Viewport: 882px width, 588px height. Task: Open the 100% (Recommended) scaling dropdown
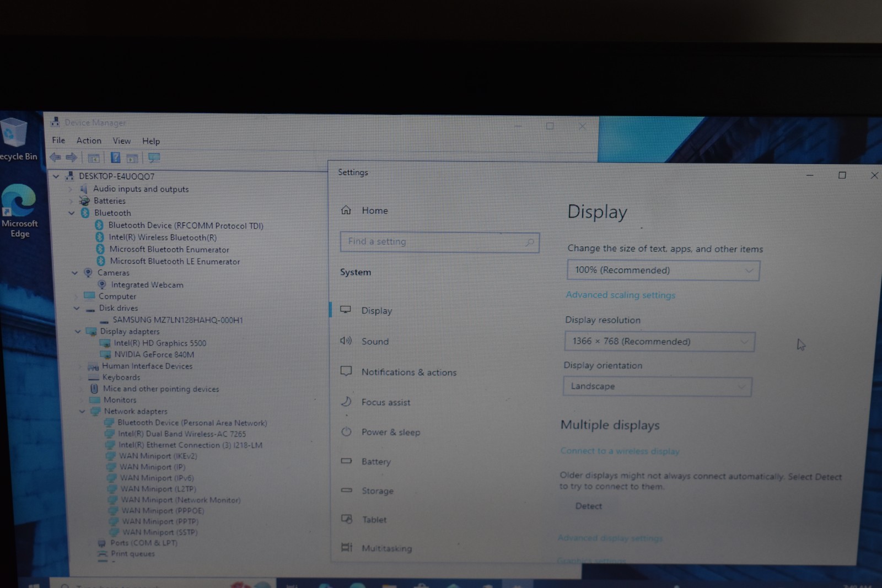point(663,270)
